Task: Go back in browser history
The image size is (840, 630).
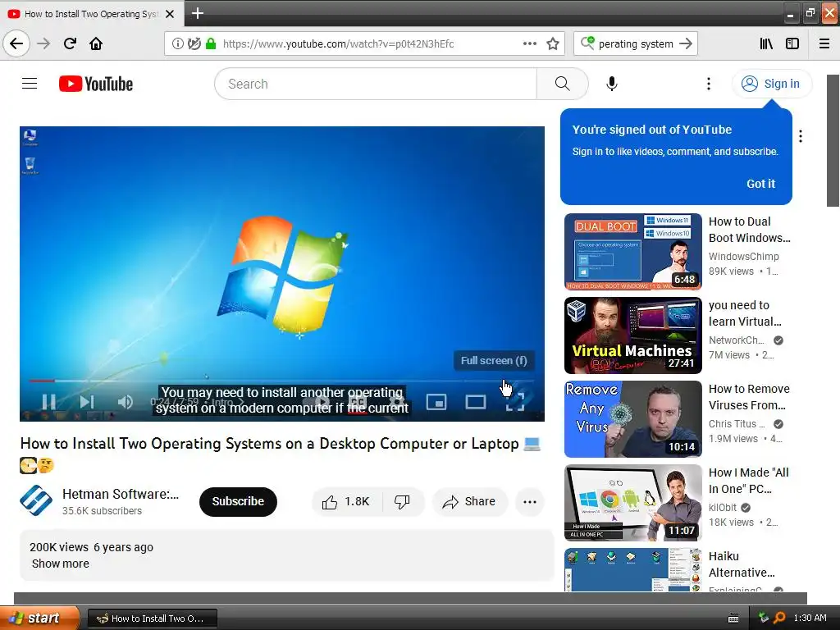Action: [x=16, y=43]
